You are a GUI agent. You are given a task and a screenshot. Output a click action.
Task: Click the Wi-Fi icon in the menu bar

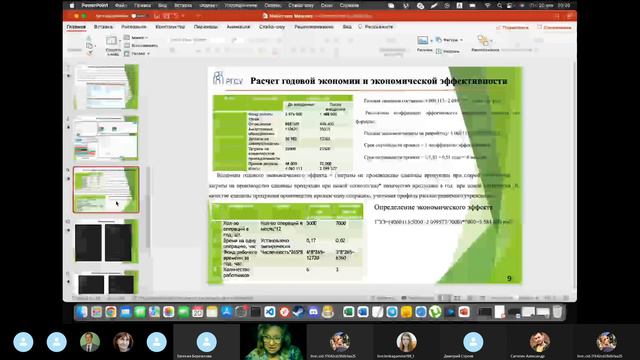click(487, 6)
